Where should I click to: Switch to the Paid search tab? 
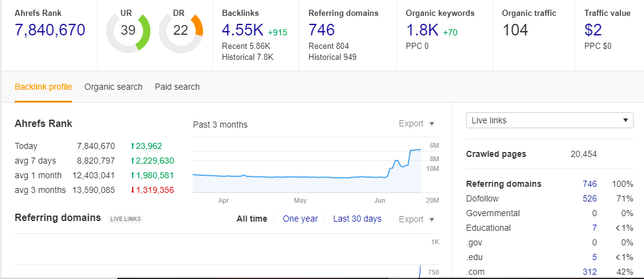177,87
